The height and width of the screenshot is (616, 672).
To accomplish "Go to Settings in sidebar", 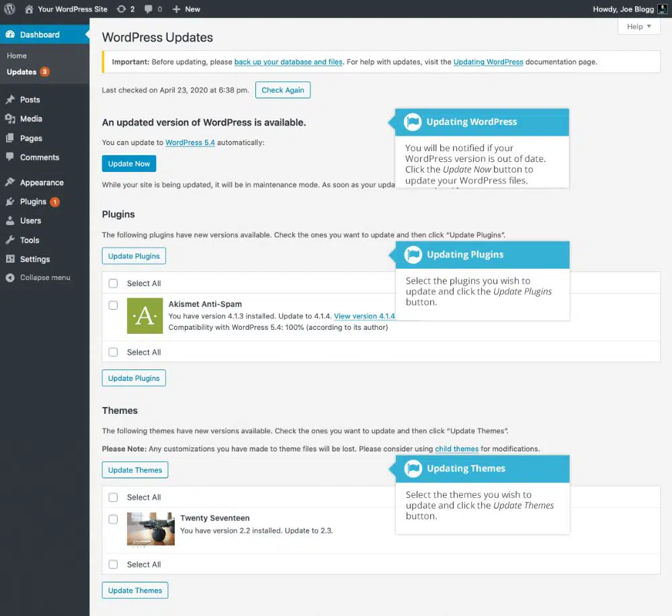I will click(34, 259).
